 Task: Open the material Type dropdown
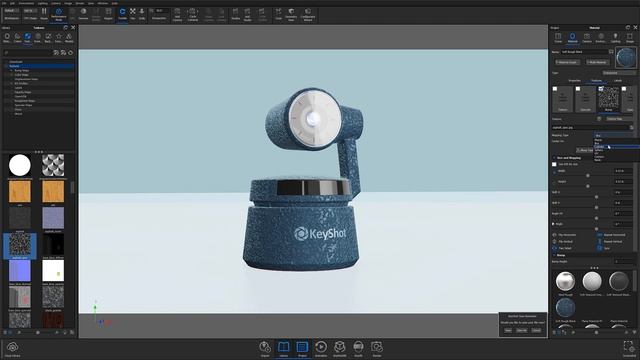click(x=619, y=73)
